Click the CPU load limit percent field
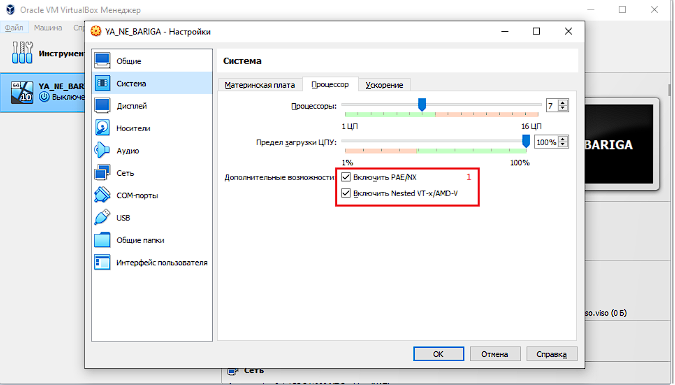 click(546, 142)
